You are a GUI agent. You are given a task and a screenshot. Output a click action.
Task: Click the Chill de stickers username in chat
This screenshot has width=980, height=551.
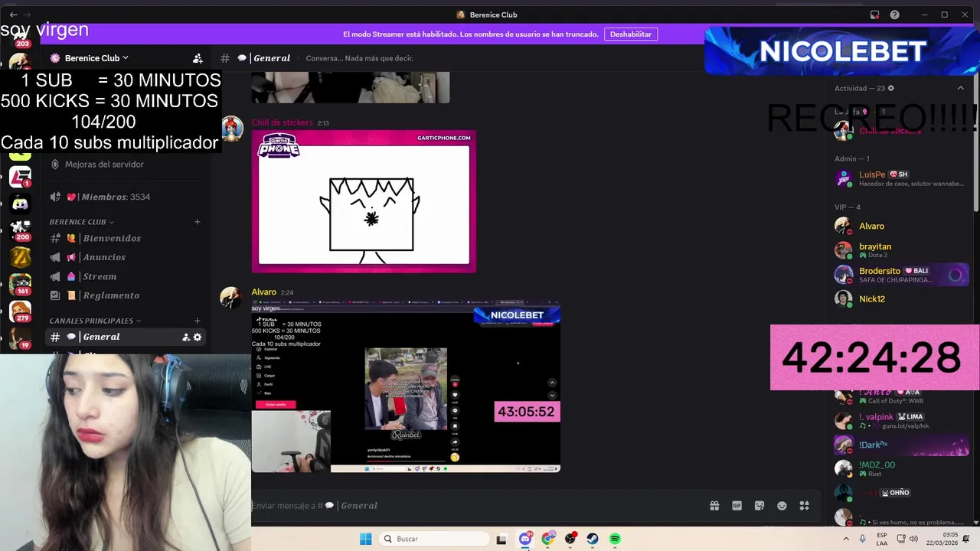pyautogui.click(x=282, y=122)
